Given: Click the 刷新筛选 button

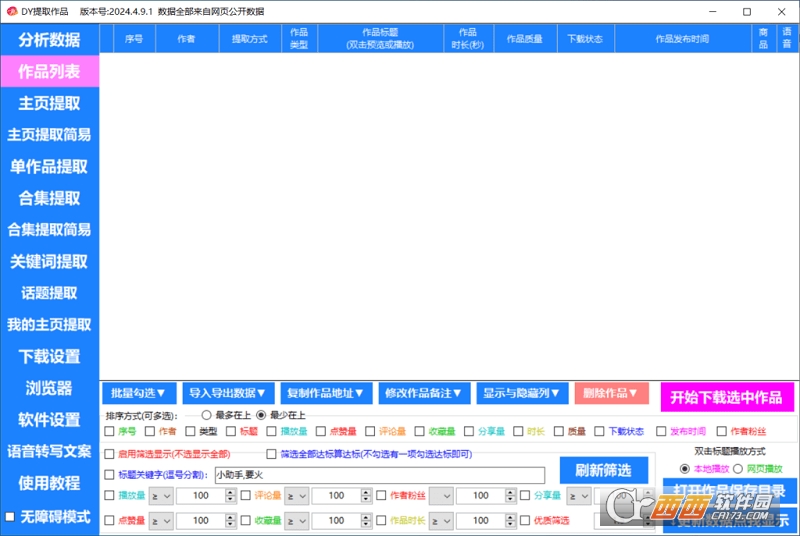Looking at the screenshot, I should [604, 470].
